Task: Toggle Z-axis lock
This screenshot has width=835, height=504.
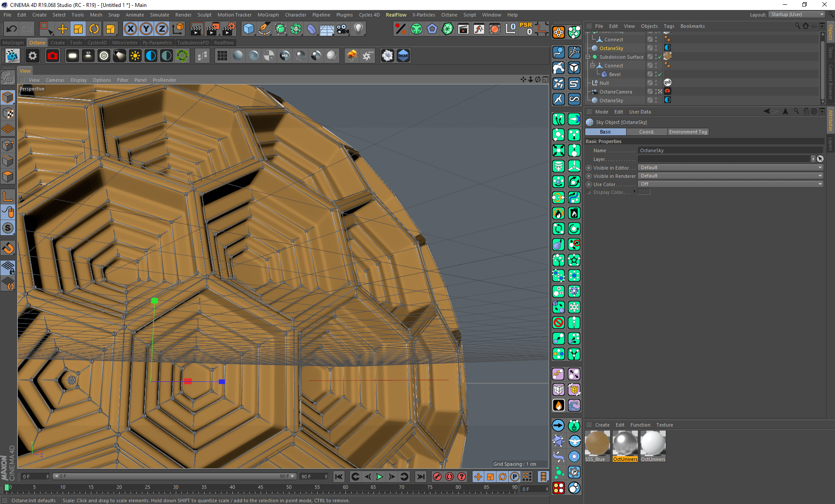Action: tap(162, 29)
